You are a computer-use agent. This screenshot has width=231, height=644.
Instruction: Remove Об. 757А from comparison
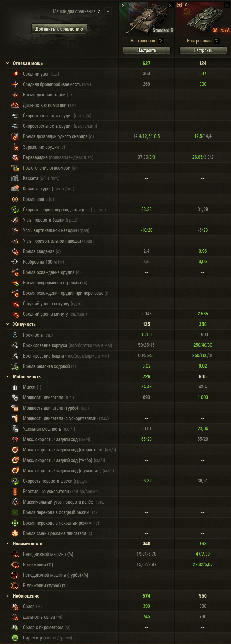227,6
